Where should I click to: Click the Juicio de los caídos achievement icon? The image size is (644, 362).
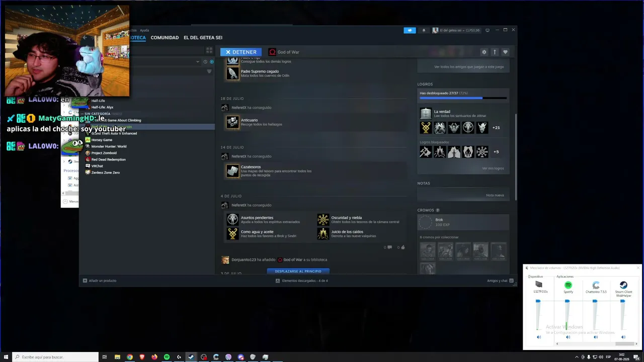click(323, 233)
